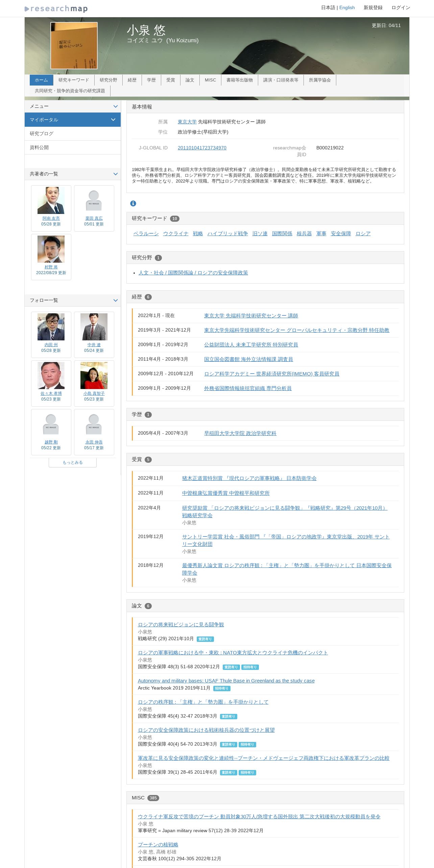Click the 研究キーワード count badge 10

(175, 219)
